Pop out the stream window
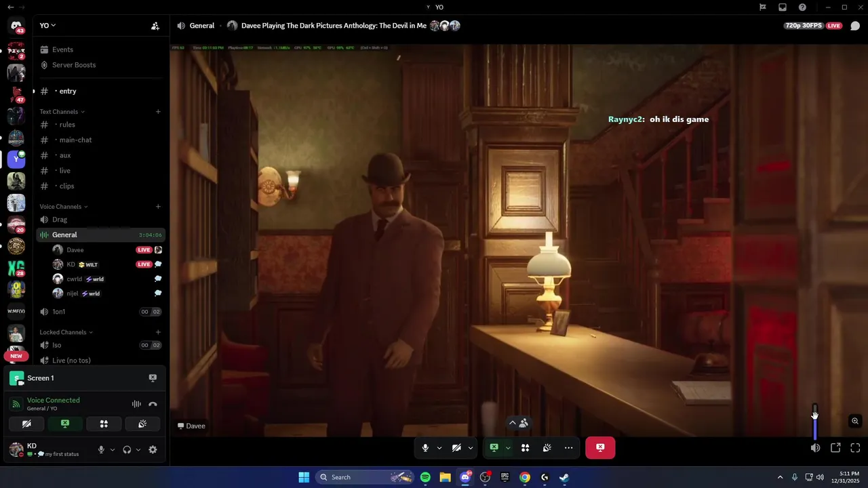 835,447
